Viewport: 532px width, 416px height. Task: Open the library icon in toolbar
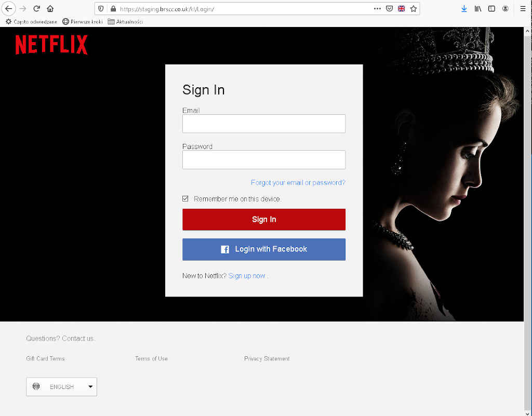[x=478, y=9]
